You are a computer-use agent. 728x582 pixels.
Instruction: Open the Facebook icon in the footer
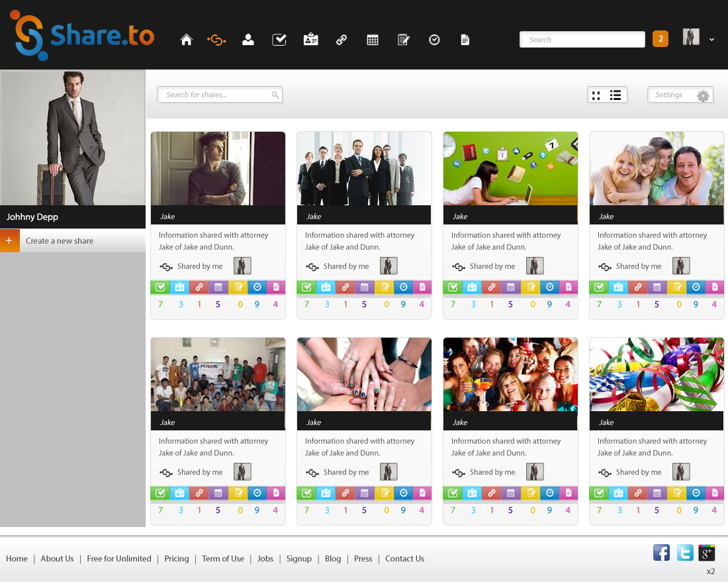pyautogui.click(x=661, y=552)
